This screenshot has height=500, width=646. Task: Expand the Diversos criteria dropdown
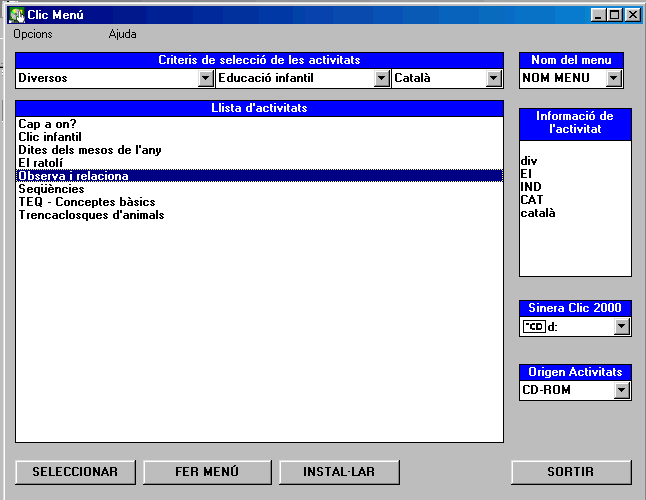click(x=207, y=78)
